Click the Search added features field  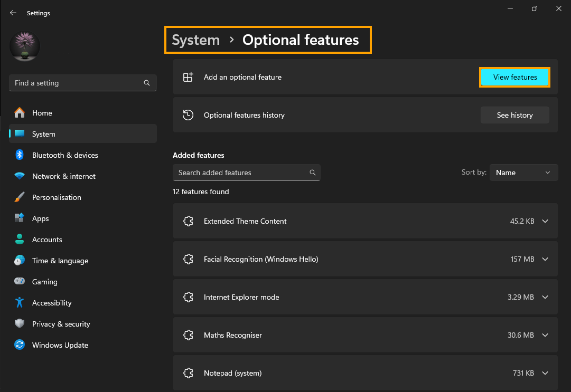click(x=247, y=173)
